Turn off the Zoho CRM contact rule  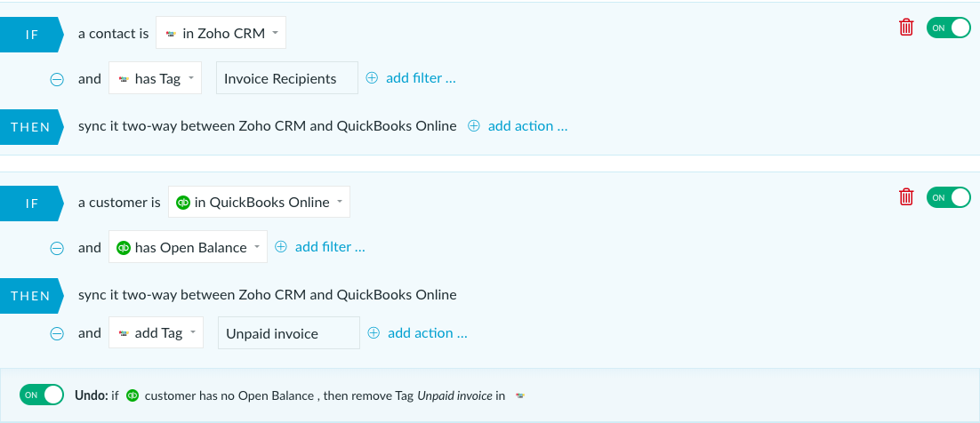click(949, 28)
